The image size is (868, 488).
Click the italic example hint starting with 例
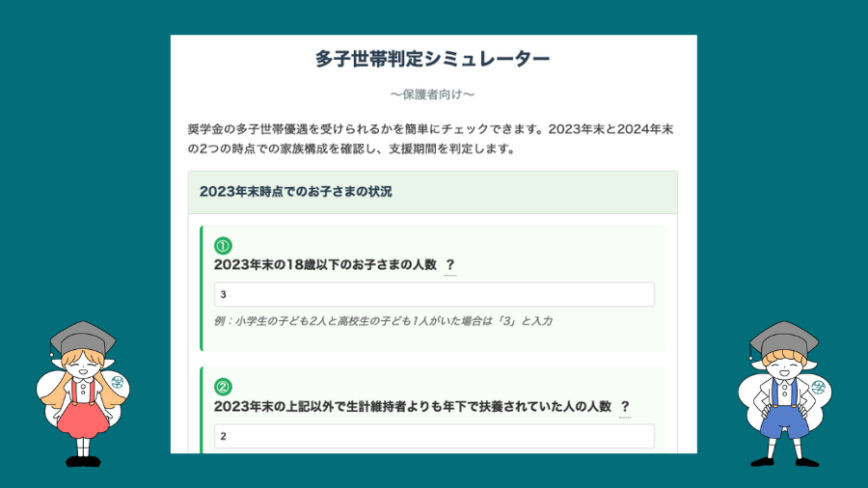(x=383, y=320)
